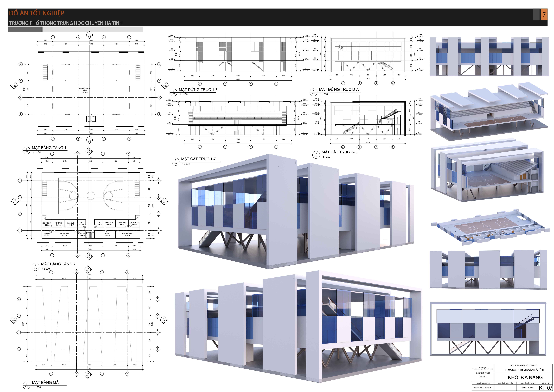This screenshot has height=392, width=554.
Task: Click the 'P.TIẾP KHÁCH 10.65 m²' room label
Action: (83, 234)
